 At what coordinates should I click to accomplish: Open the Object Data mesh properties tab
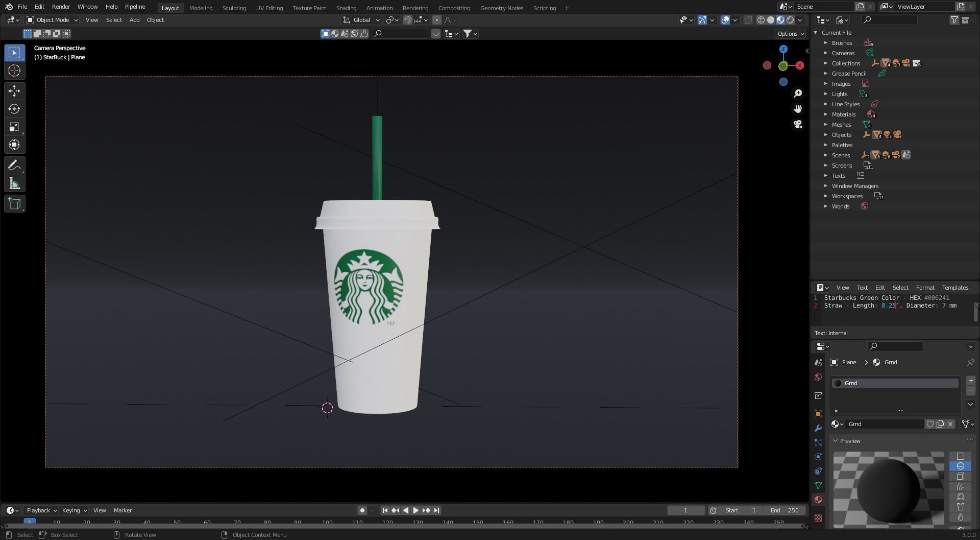click(818, 485)
